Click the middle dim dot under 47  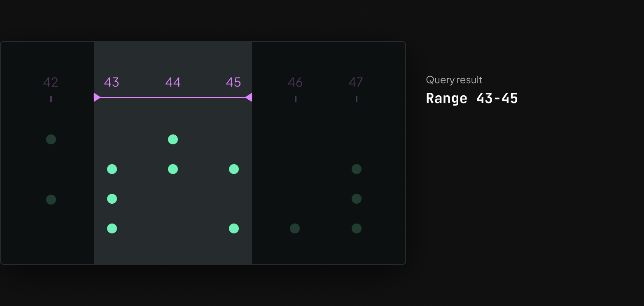click(x=356, y=199)
